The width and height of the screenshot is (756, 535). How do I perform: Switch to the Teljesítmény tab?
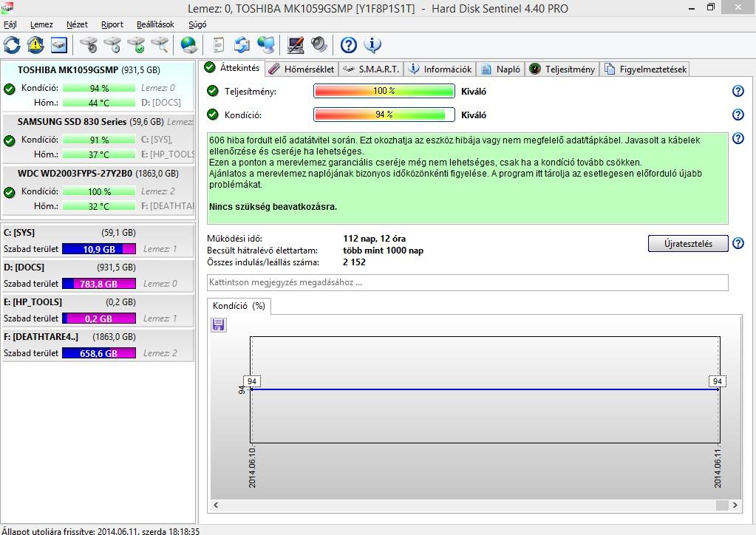point(562,69)
